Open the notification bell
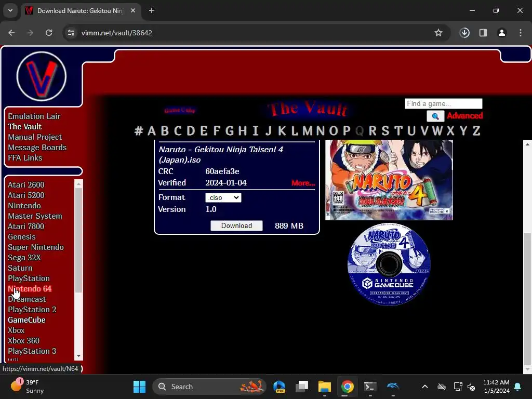 tap(518, 387)
